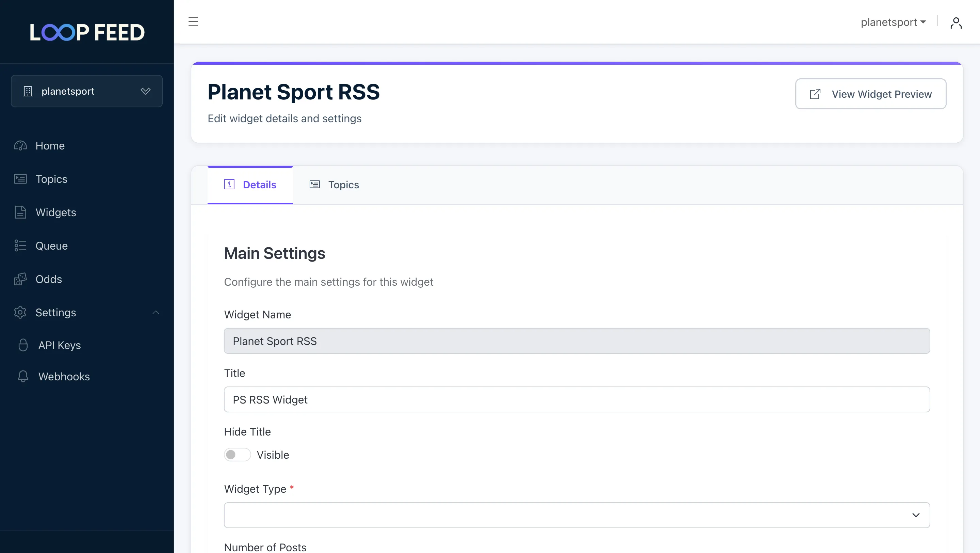
Task: Click View Widget Preview button
Action: (x=870, y=94)
